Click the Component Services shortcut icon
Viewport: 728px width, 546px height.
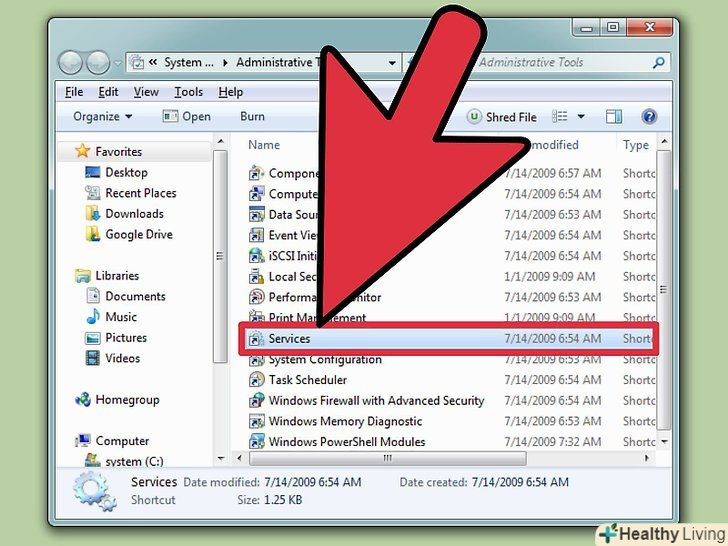(256, 173)
